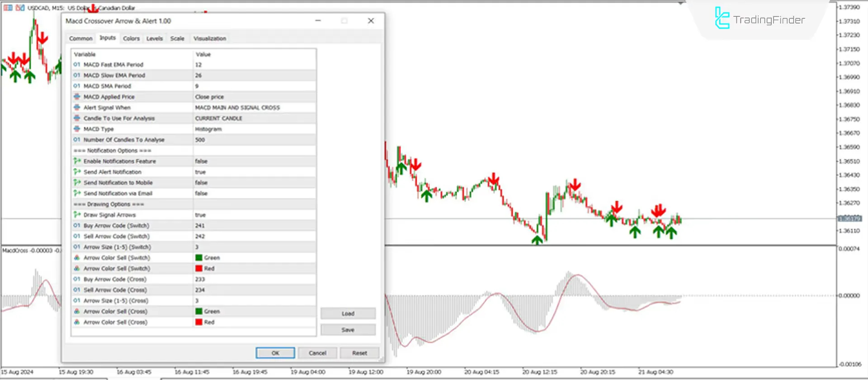868x380 pixels.
Task: Click the enum icon beside Candle To Use For Analysis
Action: (77, 119)
